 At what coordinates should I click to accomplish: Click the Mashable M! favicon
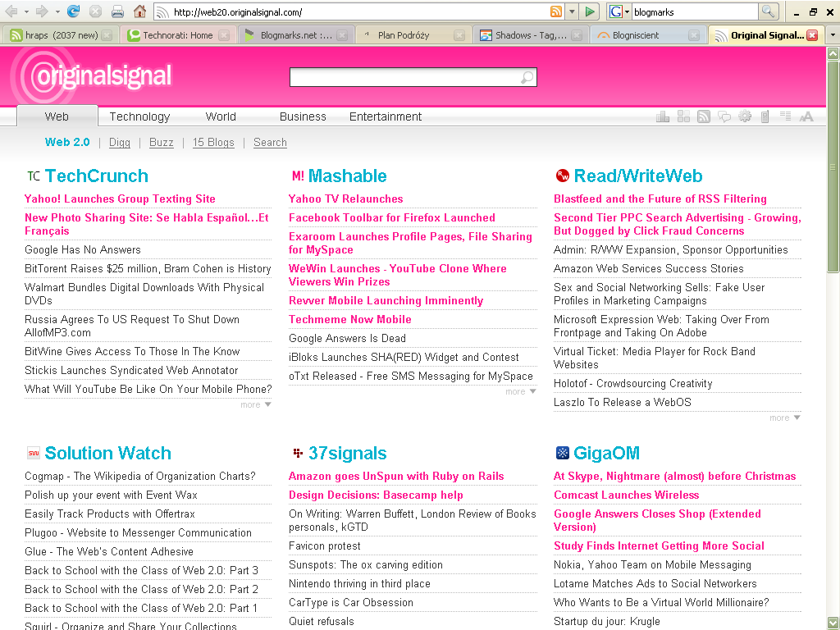tap(298, 176)
